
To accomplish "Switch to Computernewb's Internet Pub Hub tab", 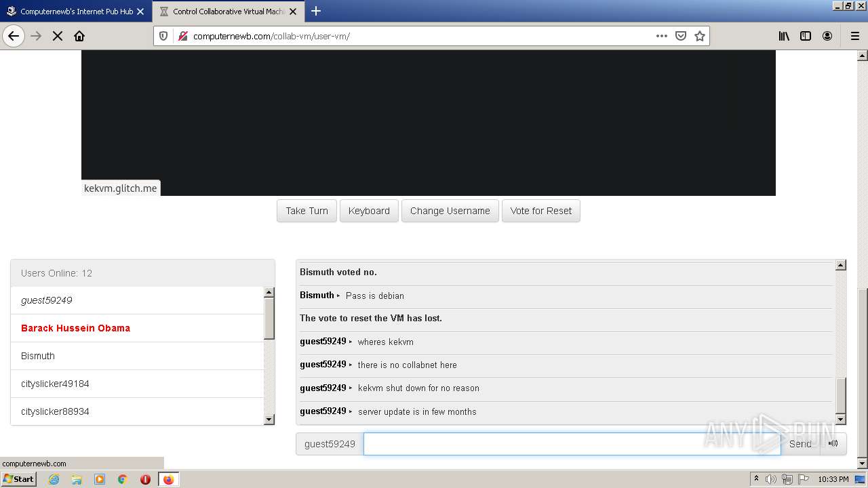I will [76, 12].
